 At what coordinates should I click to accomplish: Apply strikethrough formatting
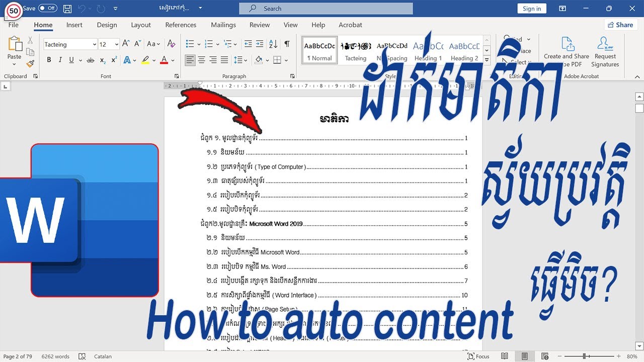[x=91, y=60]
